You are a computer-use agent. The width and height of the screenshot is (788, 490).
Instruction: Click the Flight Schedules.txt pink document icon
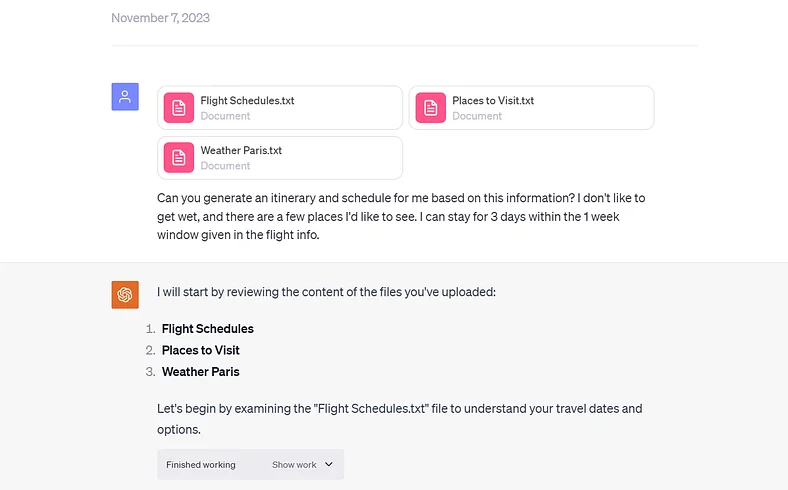[x=179, y=108]
